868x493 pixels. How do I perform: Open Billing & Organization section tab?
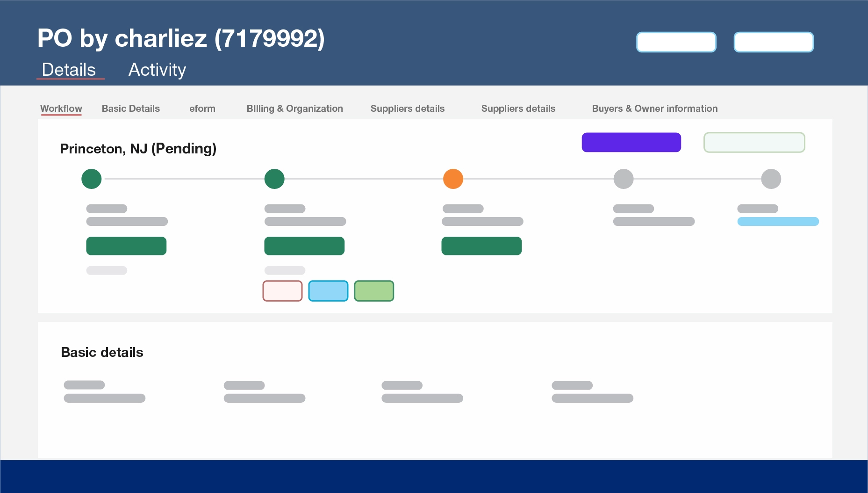(294, 109)
